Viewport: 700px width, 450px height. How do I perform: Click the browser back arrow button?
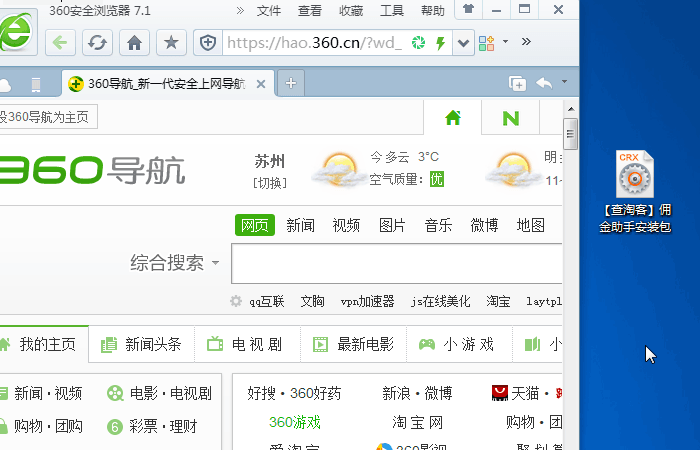tap(59, 43)
